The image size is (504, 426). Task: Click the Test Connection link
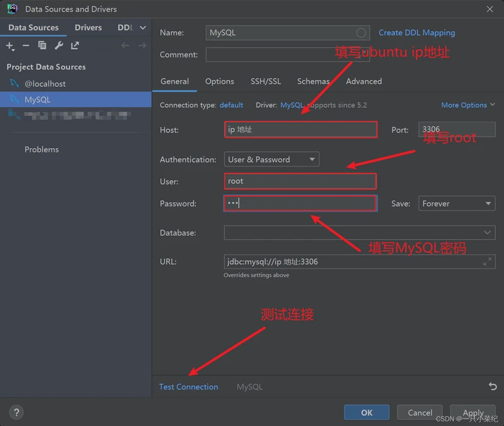(188, 387)
